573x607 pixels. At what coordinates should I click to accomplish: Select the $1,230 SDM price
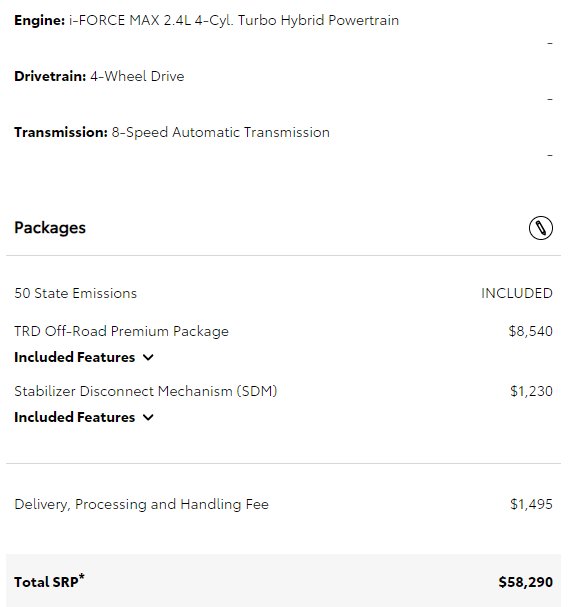[531, 391]
